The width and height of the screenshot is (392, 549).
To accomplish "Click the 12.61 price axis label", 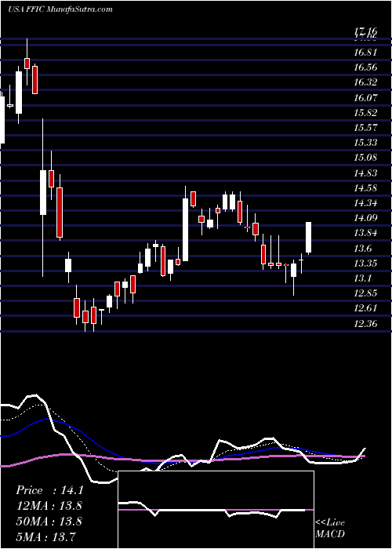I will tap(365, 308).
